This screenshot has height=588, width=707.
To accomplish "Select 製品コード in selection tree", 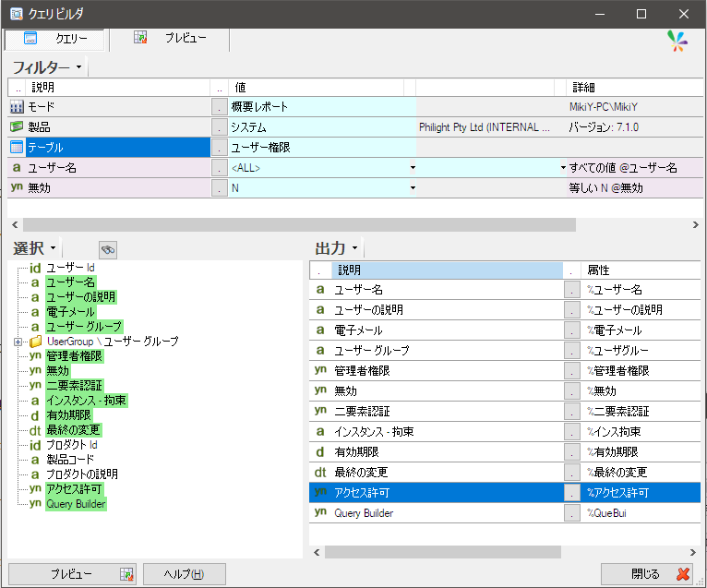I will click(70, 460).
